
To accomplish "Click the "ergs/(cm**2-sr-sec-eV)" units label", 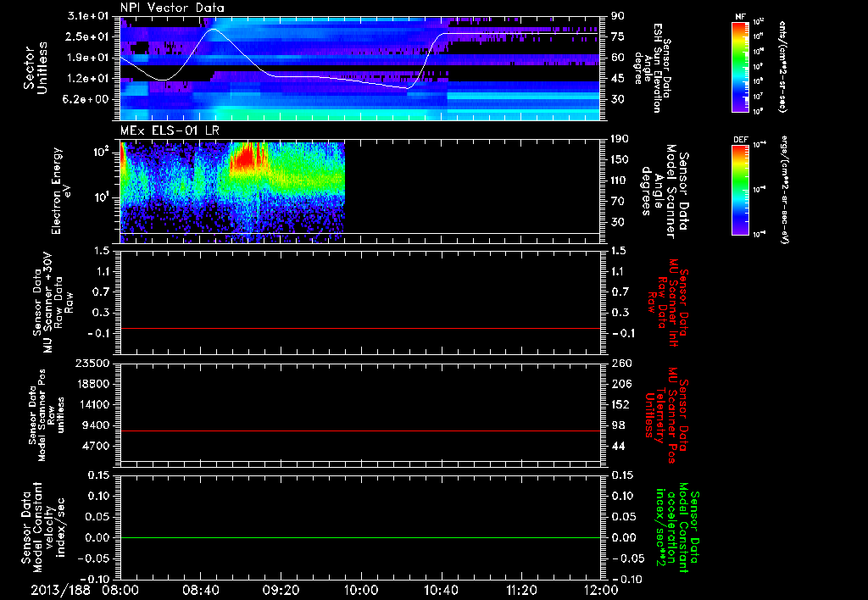I will pos(784,190).
